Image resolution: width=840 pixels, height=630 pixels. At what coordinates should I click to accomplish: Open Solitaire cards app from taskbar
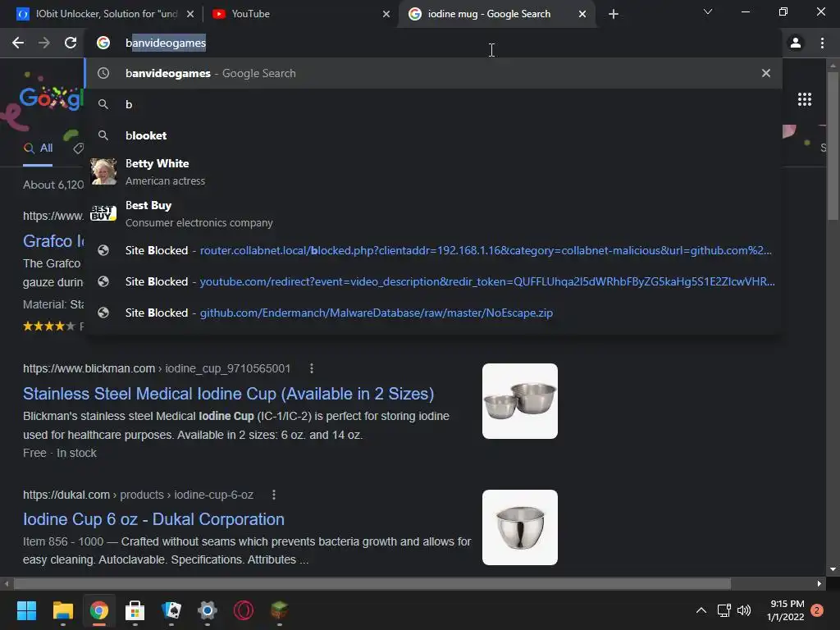point(171,610)
